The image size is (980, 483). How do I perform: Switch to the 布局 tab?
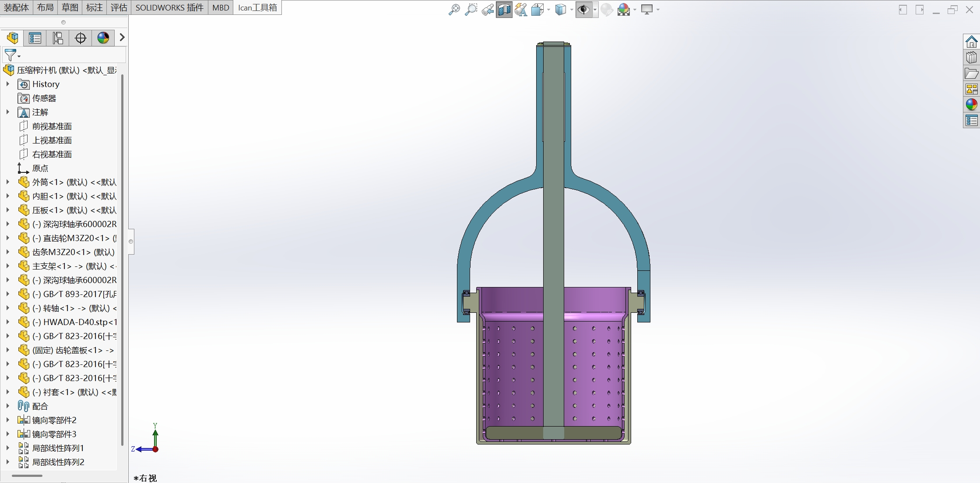tap(46, 7)
